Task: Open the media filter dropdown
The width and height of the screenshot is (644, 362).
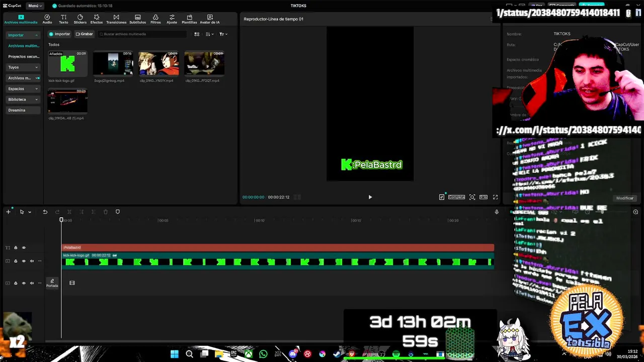Action: [223, 34]
